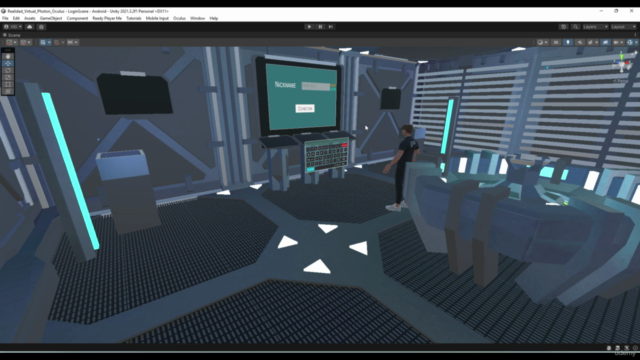Expand the Layout dropdown
Image resolution: width=640 pixels, height=360 pixels.
point(623,27)
